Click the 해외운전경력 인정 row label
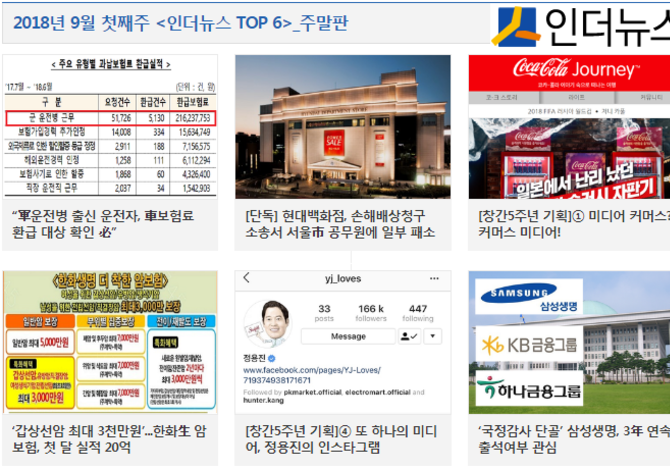The image size is (670, 469). 52,160
